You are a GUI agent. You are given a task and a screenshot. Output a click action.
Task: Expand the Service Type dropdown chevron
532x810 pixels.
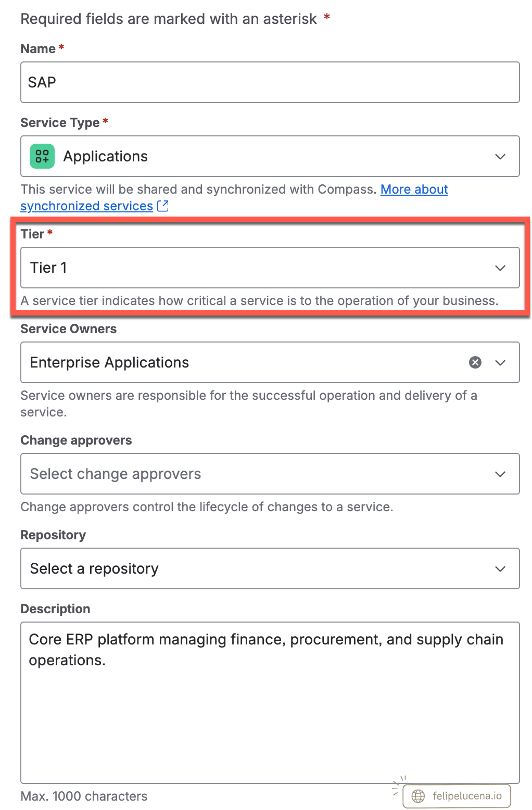click(x=500, y=157)
